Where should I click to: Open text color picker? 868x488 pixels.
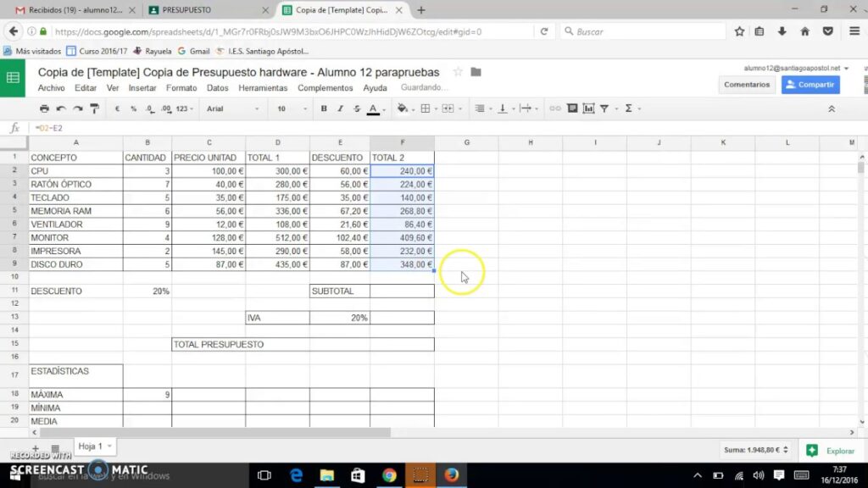[x=374, y=109]
